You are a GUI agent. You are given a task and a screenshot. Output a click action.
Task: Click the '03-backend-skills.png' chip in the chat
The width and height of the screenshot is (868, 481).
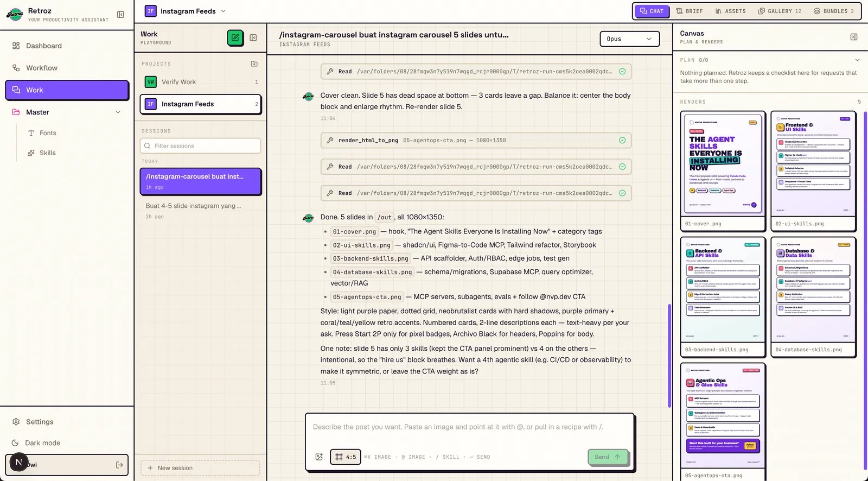tap(371, 259)
